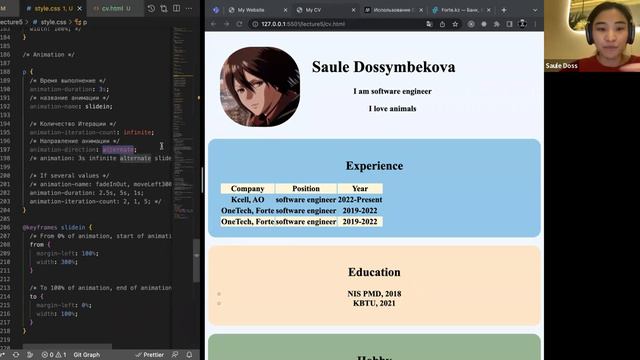The width and height of the screenshot is (640, 360).
Task: Click the 2022-Present table cell
Action: tap(360, 200)
